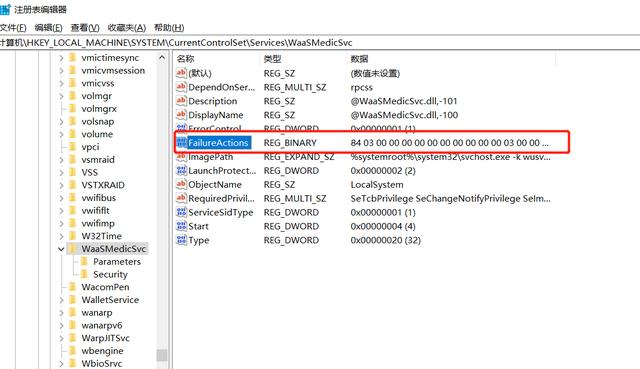Click the DependOnService multi-string value icon
640x369 pixels.
(x=181, y=87)
